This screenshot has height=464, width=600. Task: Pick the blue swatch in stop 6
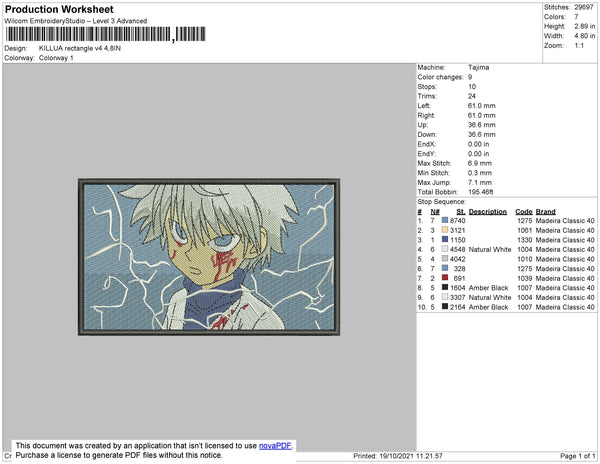445,268
